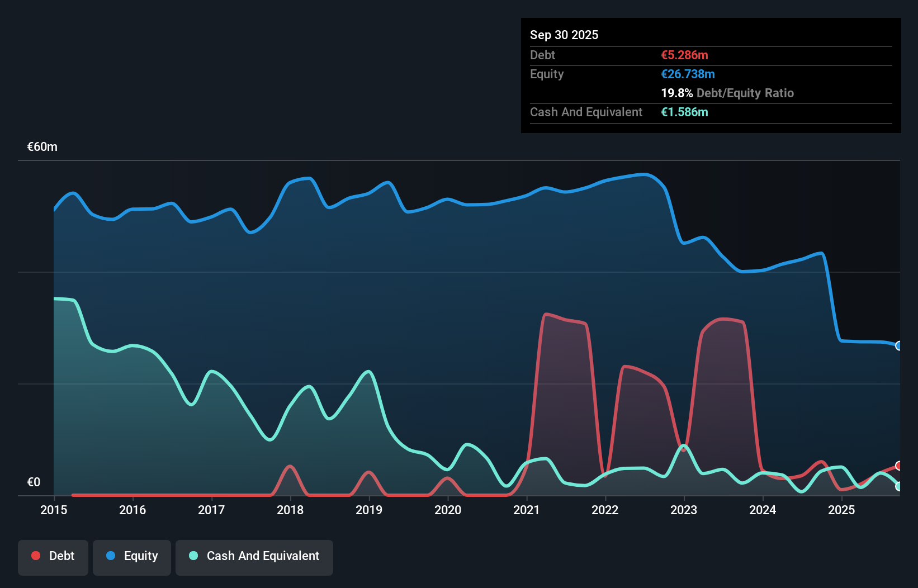Click the Equity dot inside the Equity legend pill
The height and width of the screenshot is (588, 918).
pos(110,556)
